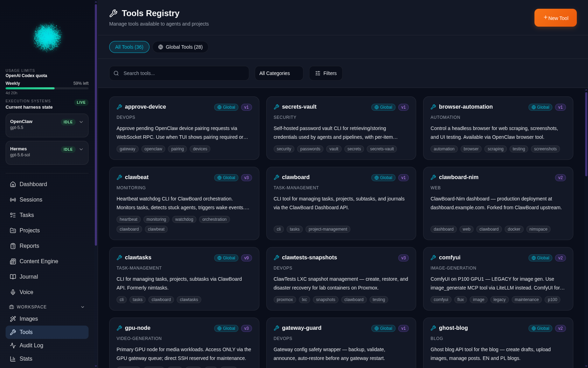Click the Content Engine newspaper icon
588x368 pixels.
pyautogui.click(x=13, y=261)
